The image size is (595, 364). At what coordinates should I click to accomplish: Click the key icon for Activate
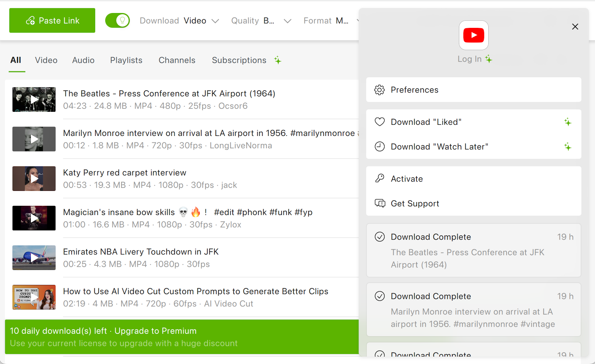click(x=379, y=179)
